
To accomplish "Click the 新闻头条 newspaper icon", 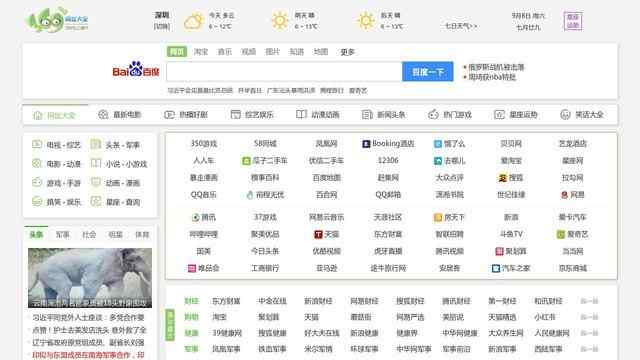I will [367, 115].
